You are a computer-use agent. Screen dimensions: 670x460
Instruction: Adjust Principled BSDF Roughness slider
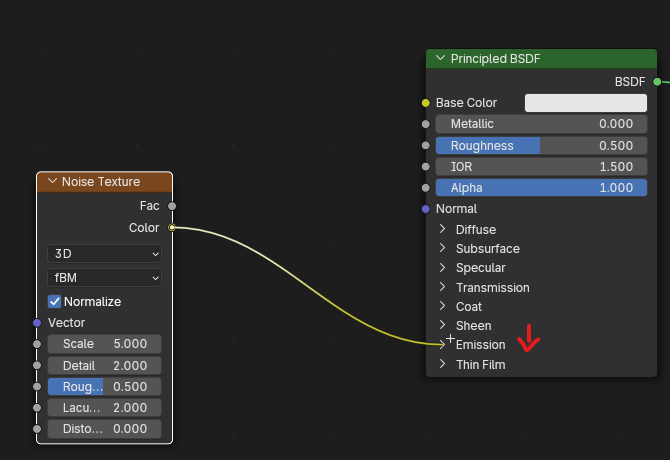click(541, 146)
